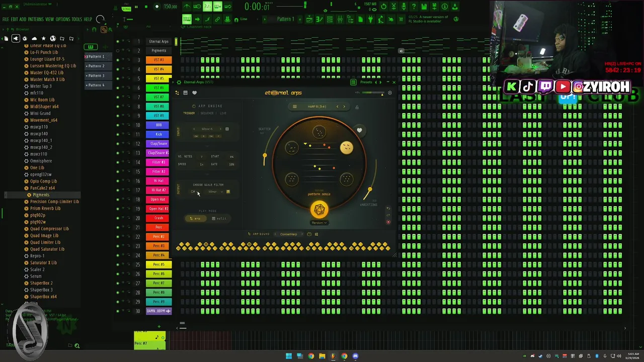The width and height of the screenshot is (644, 362).
Task: Click the lock icon beside HARP 8 preset
Action: pyautogui.click(x=357, y=107)
